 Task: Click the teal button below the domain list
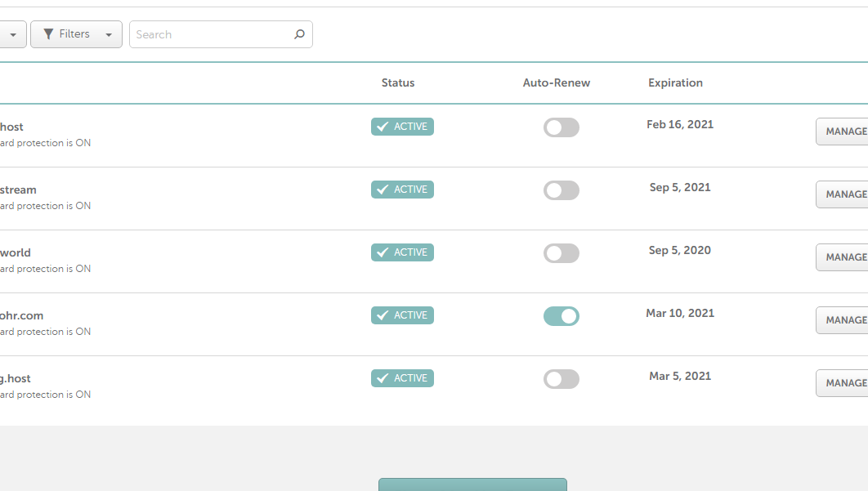(472, 484)
